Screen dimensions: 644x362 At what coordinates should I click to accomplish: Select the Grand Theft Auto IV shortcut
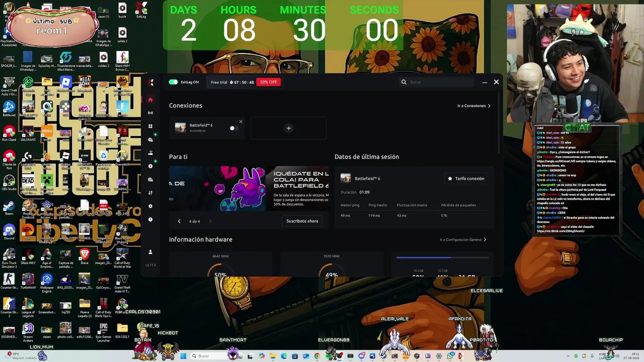(122, 283)
